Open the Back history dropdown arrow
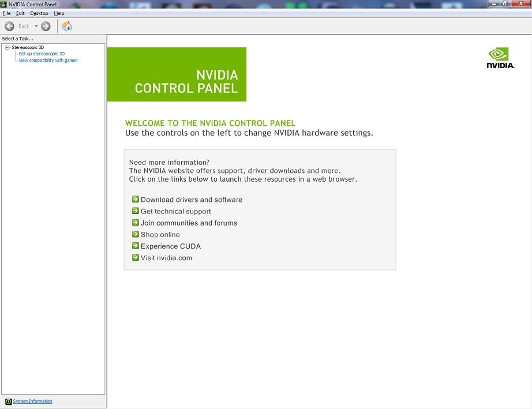This screenshot has height=409, width=532. 36,26
